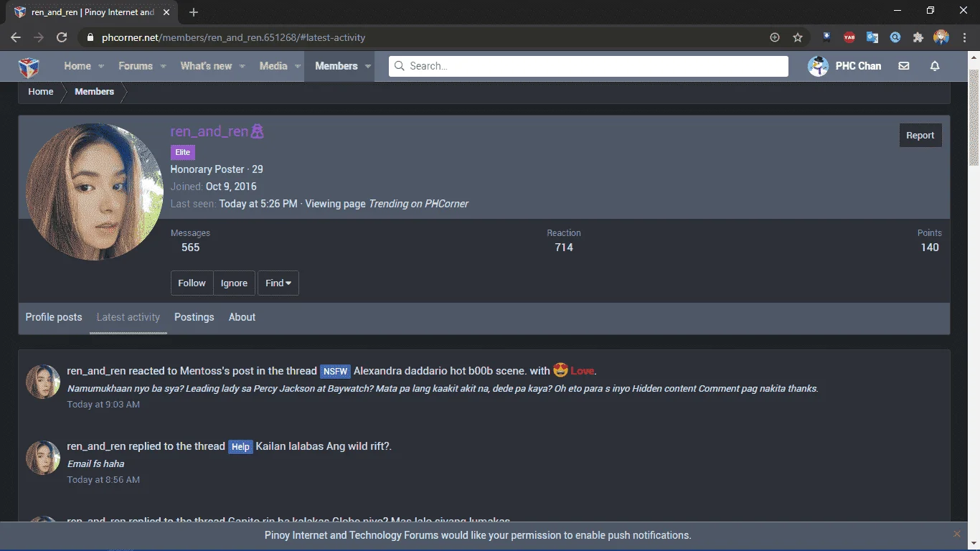Click the PHC Chan user avatar
Viewport: 980px width, 551px height.
pos(818,66)
